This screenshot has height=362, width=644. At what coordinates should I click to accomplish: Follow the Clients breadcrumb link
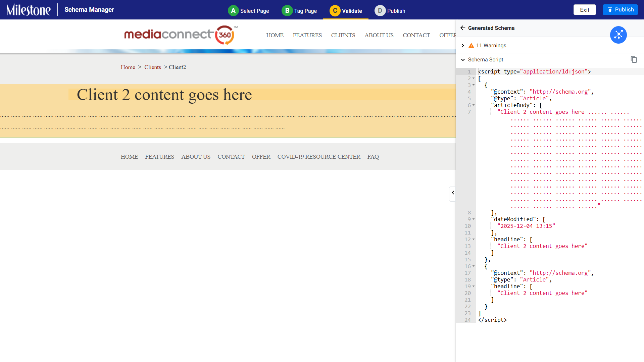(x=153, y=67)
